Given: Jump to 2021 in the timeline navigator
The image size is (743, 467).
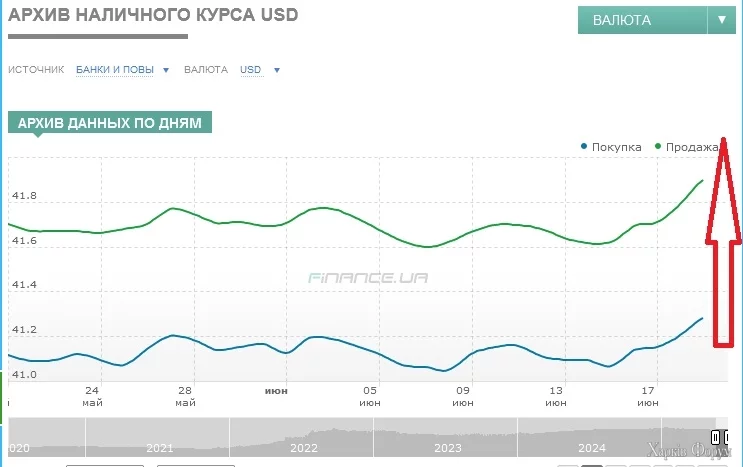Looking at the screenshot, I should pos(159,448).
